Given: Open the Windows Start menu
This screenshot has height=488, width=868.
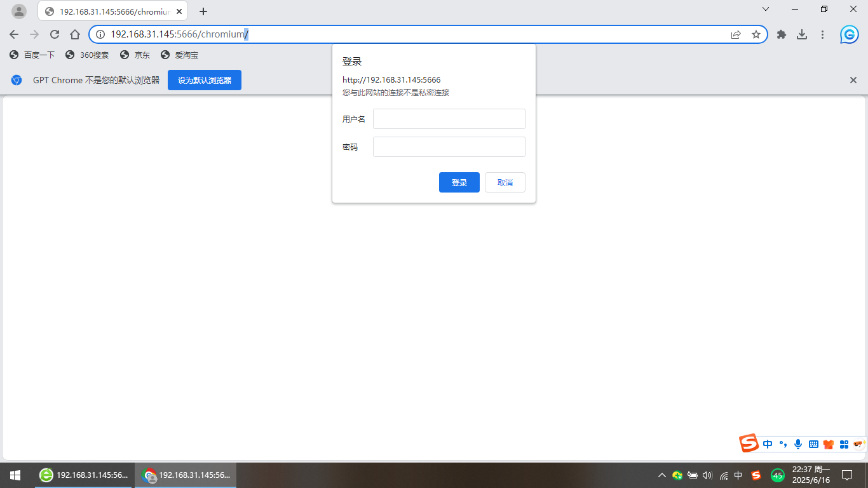Looking at the screenshot, I should [x=15, y=475].
